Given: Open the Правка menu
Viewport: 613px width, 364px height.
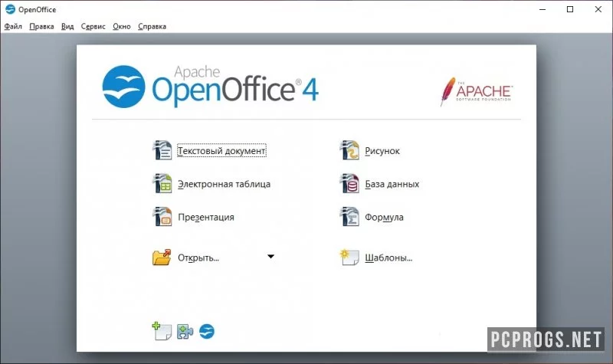Looking at the screenshot, I should pos(41,26).
